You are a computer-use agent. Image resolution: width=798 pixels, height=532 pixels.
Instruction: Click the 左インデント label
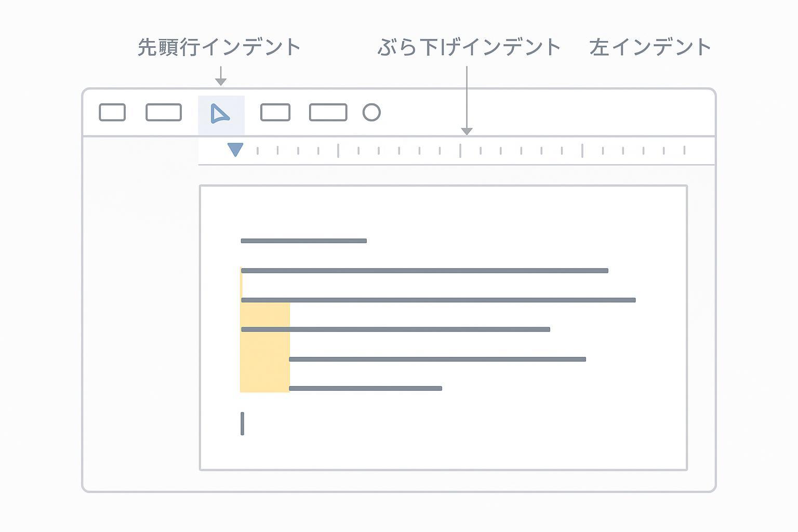coord(650,47)
